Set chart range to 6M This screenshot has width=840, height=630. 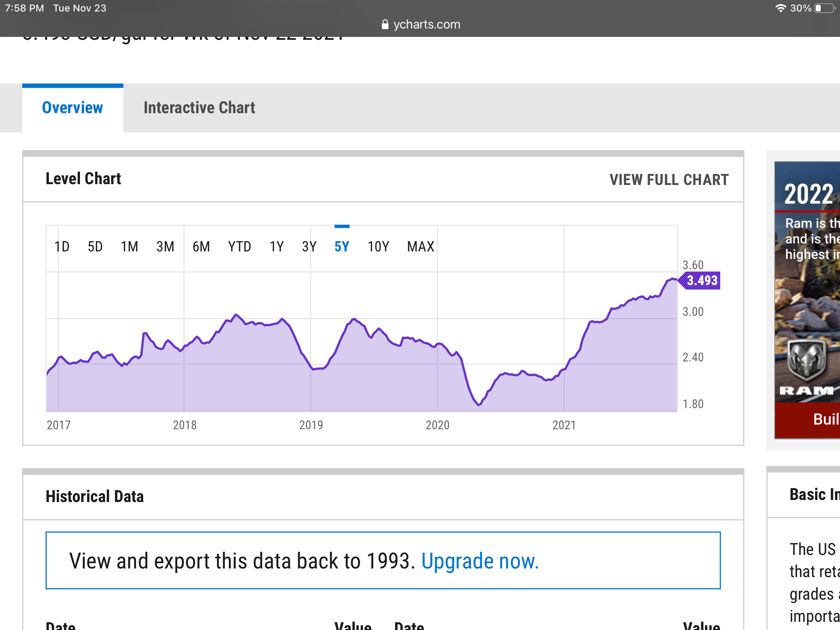click(x=201, y=247)
